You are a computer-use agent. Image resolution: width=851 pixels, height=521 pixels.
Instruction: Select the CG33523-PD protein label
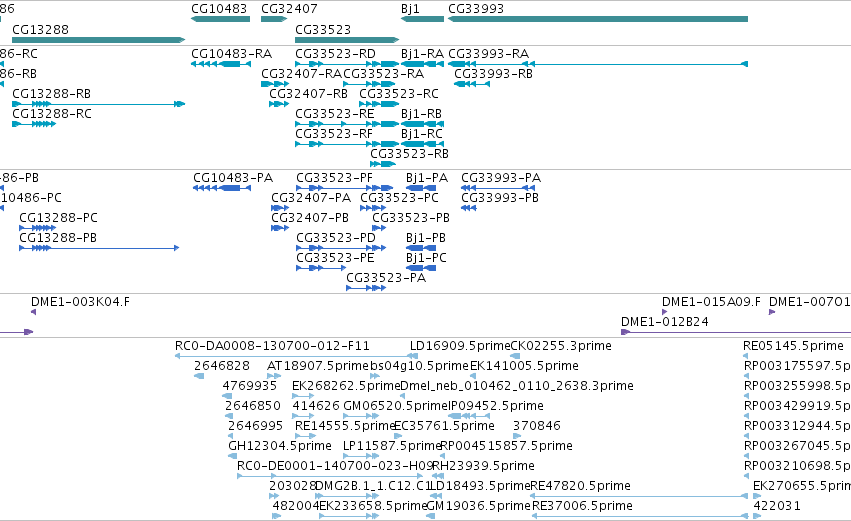point(336,238)
